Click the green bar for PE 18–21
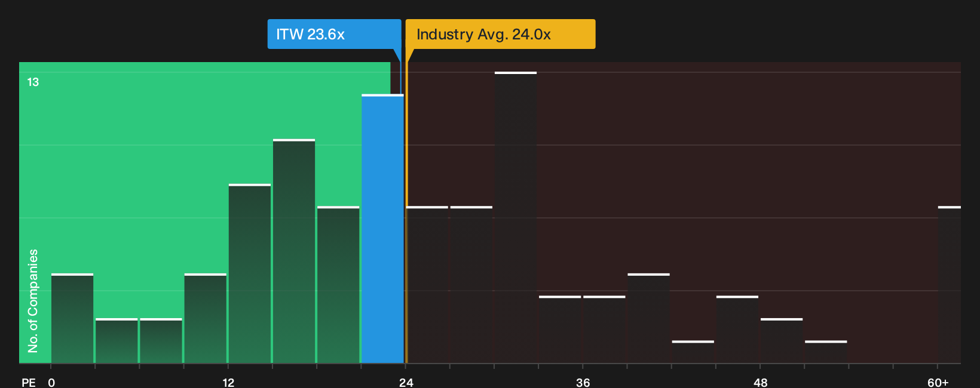The height and width of the screenshot is (388, 980). (338, 285)
